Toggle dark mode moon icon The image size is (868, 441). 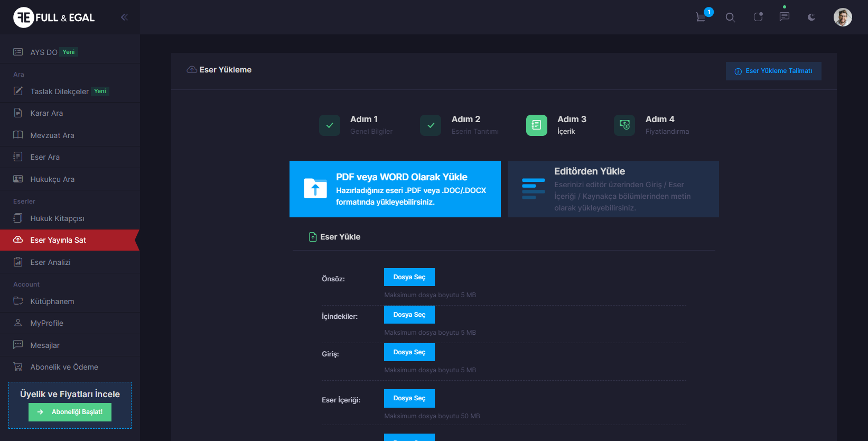point(811,17)
